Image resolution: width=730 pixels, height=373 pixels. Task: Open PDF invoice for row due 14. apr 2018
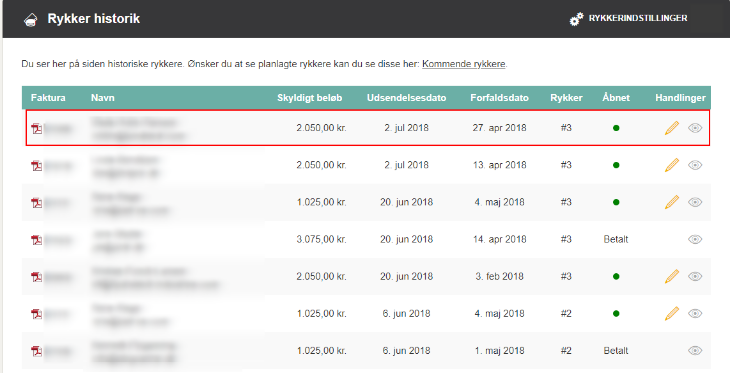36,240
